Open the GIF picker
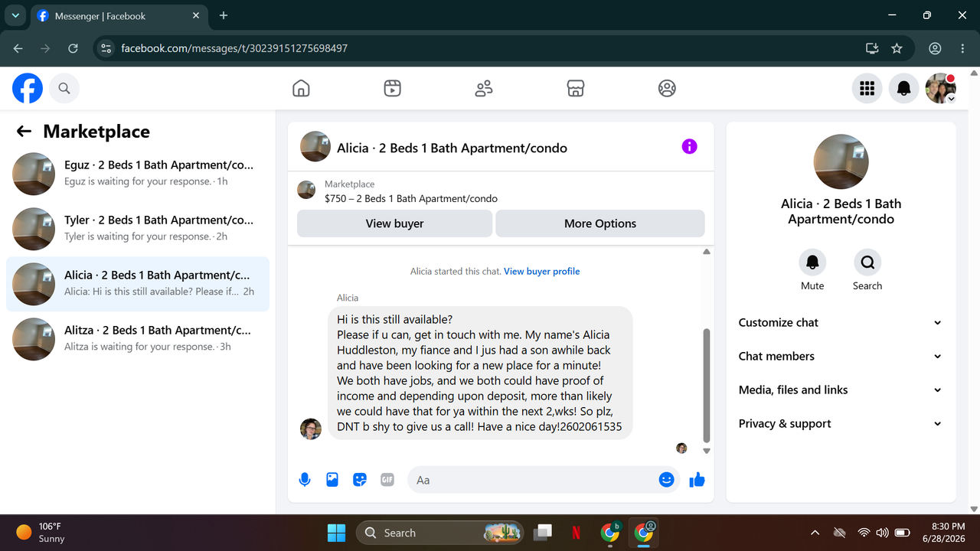 coord(387,480)
